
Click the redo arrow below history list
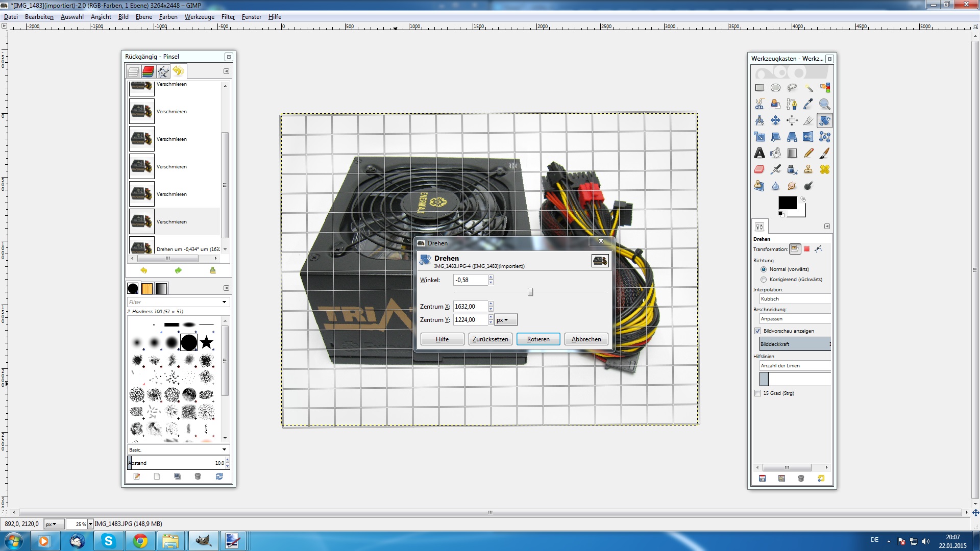tap(178, 270)
